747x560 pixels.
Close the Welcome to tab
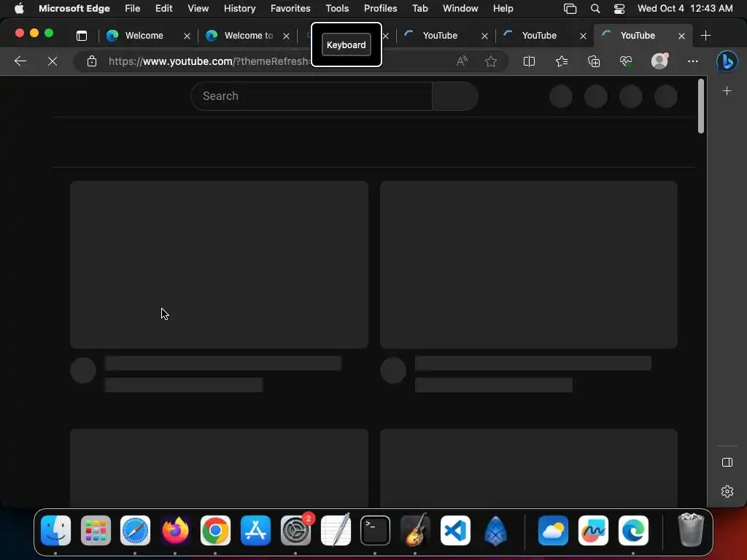[286, 36]
